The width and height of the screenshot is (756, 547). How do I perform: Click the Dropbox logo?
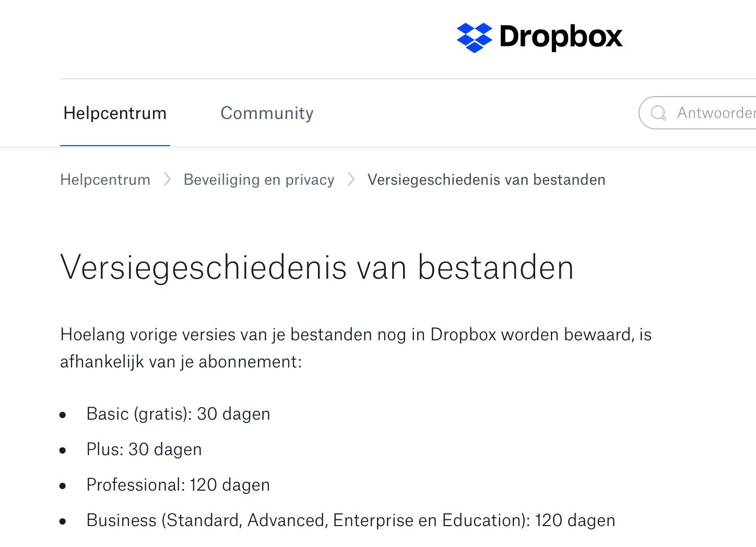pos(539,37)
